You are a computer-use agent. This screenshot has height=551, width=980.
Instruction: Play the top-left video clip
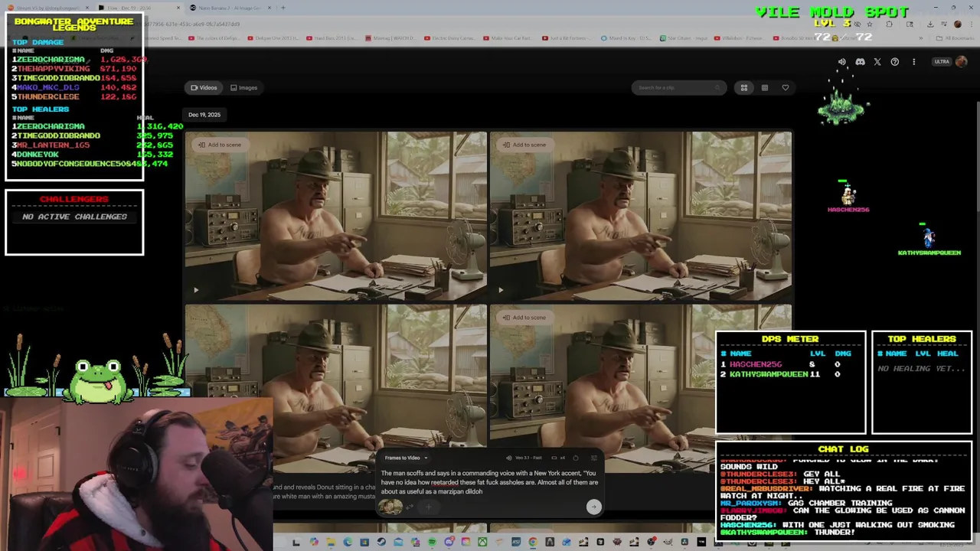pyautogui.click(x=196, y=290)
